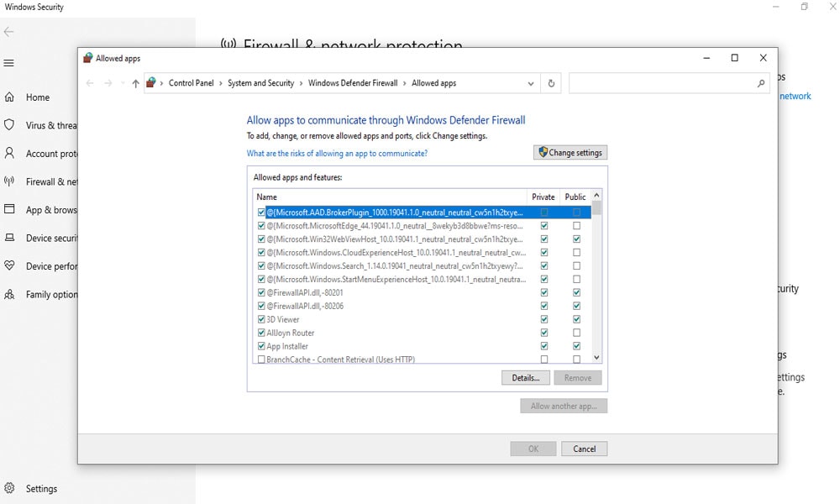Toggle Public checkbox for CloudExperienceHost row

tap(576, 252)
